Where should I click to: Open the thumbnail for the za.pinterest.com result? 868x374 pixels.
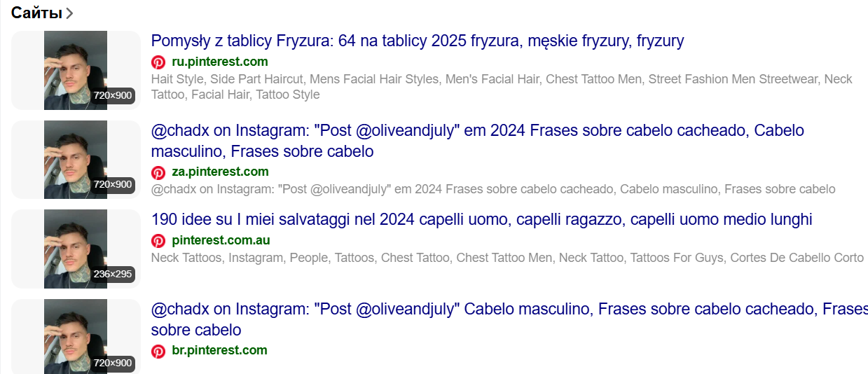tap(76, 160)
